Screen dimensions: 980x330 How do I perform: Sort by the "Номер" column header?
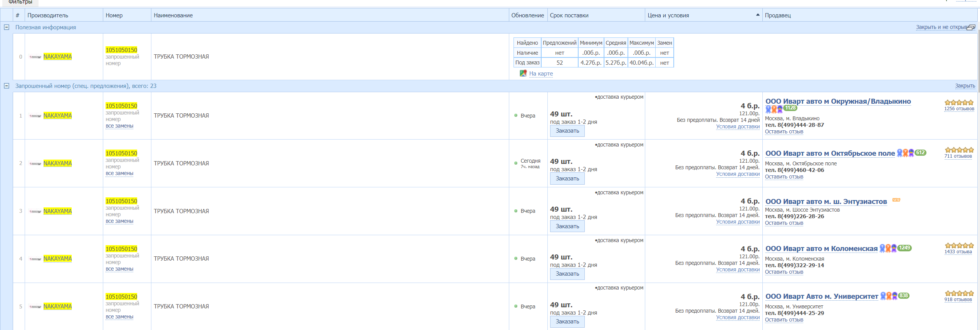click(x=127, y=15)
